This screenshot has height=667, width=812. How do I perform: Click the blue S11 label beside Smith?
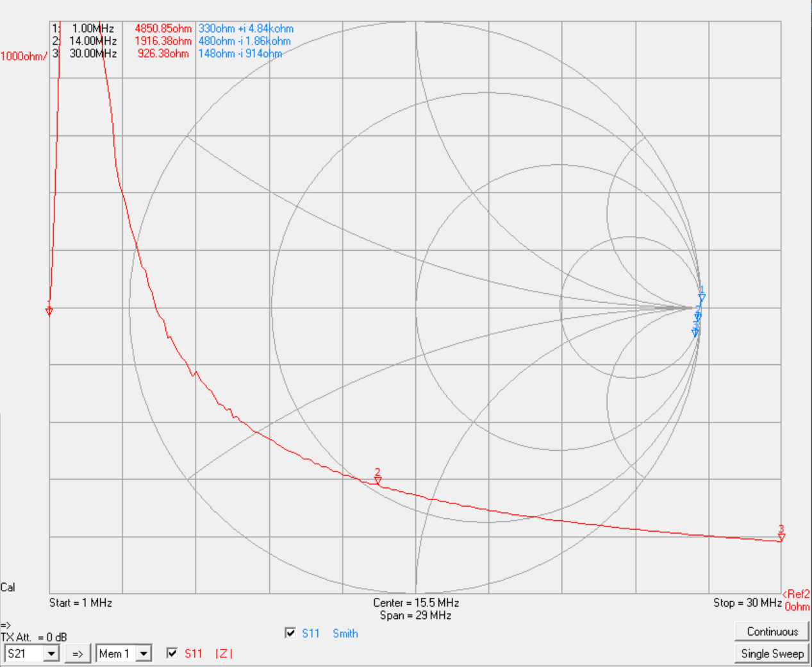311,634
